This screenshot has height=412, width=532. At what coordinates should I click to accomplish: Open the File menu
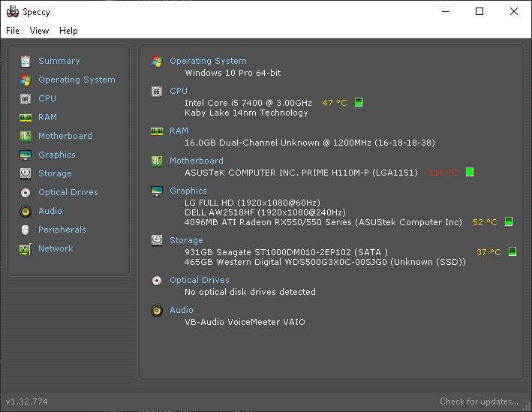[13, 31]
